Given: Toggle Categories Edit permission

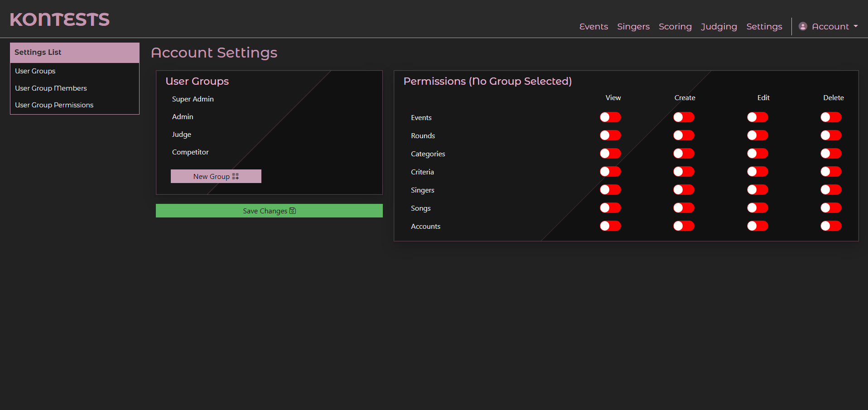Looking at the screenshot, I should [757, 154].
